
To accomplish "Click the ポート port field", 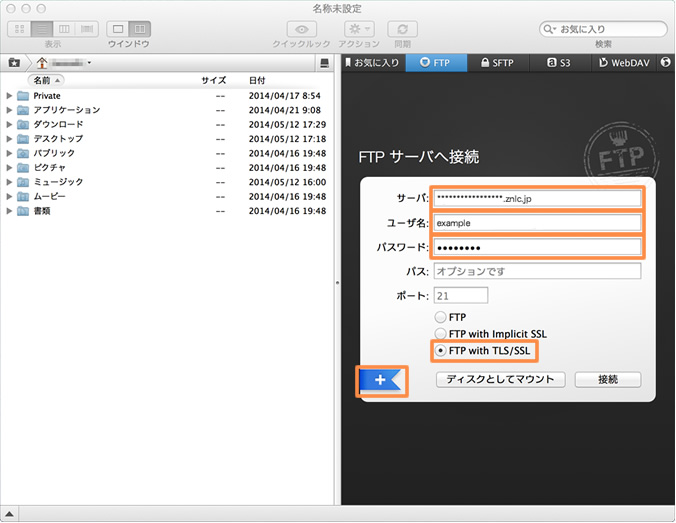I will tap(461, 296).
